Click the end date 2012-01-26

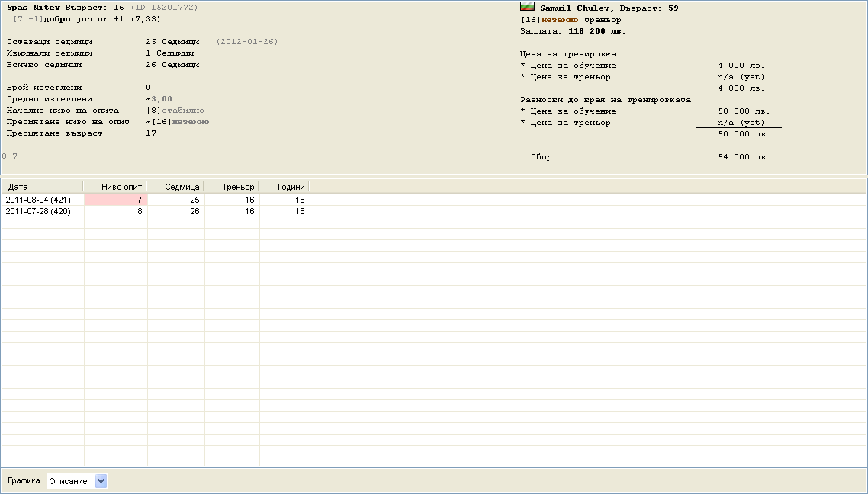[247, 42]
